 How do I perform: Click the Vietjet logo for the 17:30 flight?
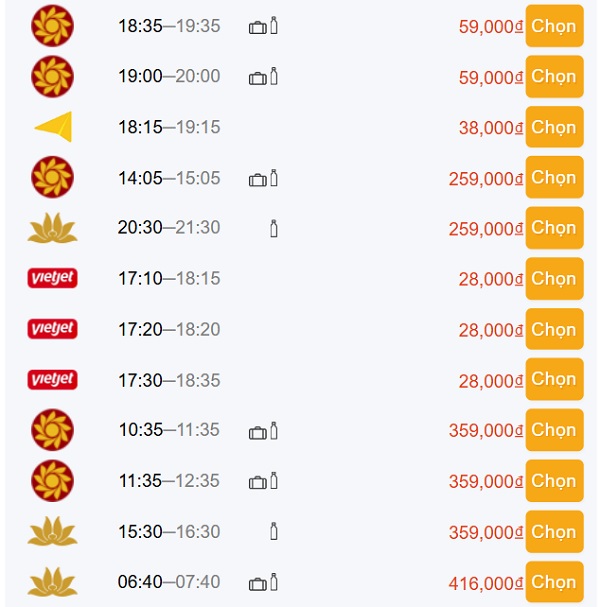tap(52, 379)
